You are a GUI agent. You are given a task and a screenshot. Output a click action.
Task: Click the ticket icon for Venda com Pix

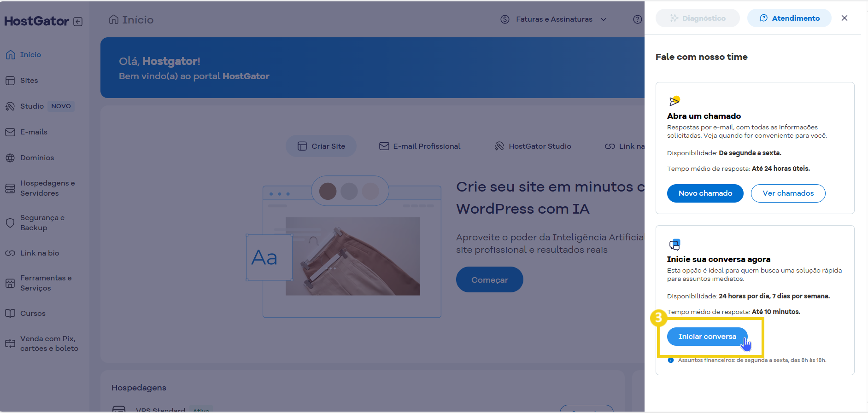pos(10,343)
